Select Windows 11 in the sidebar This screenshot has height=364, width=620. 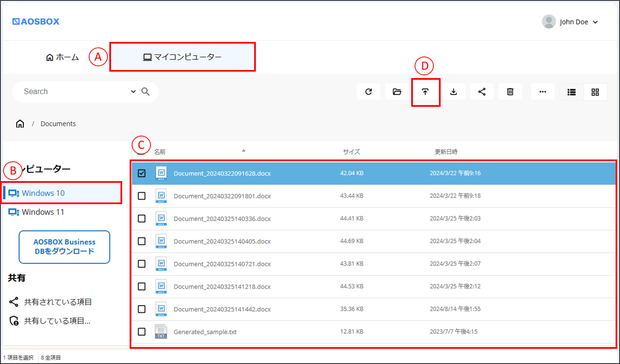click(x=37, y=212)
